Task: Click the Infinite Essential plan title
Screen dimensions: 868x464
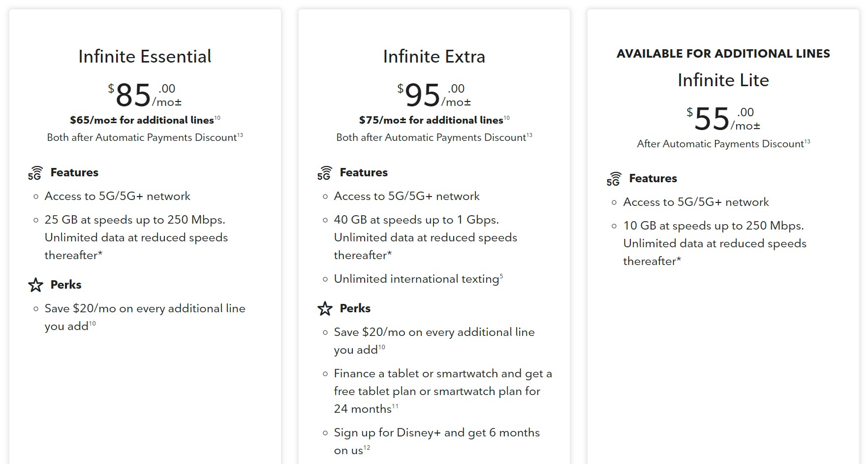Action: coord(145,57)
